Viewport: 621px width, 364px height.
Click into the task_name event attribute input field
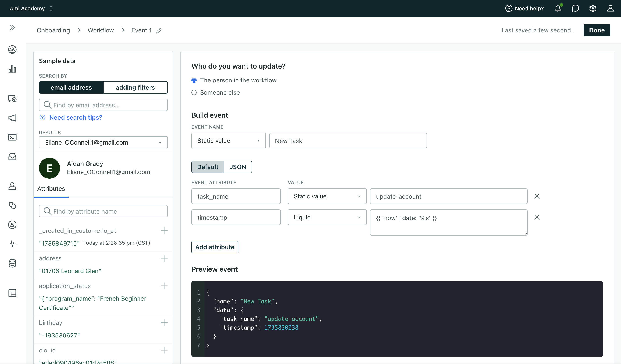coord(236,196)
